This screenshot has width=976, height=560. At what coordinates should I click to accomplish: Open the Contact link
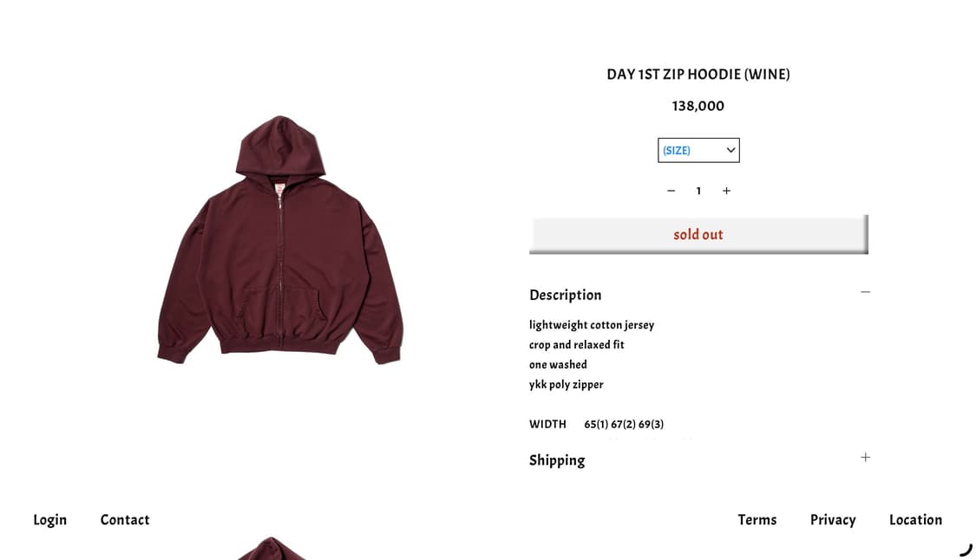coord(125,519)
